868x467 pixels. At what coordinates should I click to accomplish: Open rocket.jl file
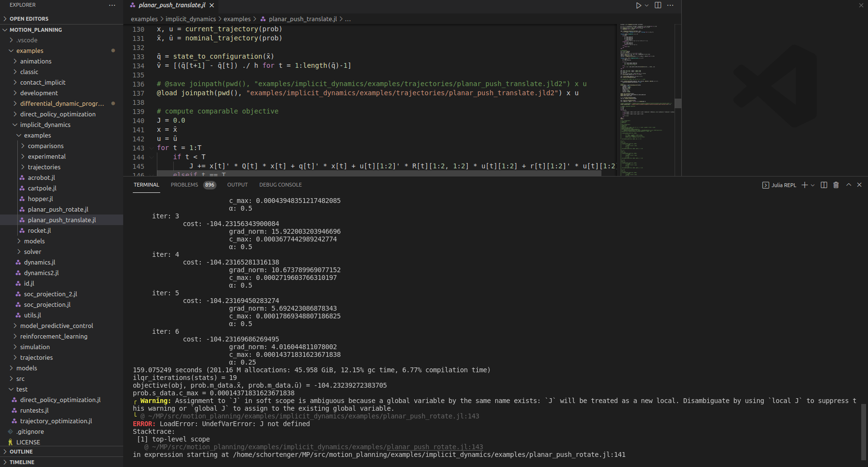(62, 231)
